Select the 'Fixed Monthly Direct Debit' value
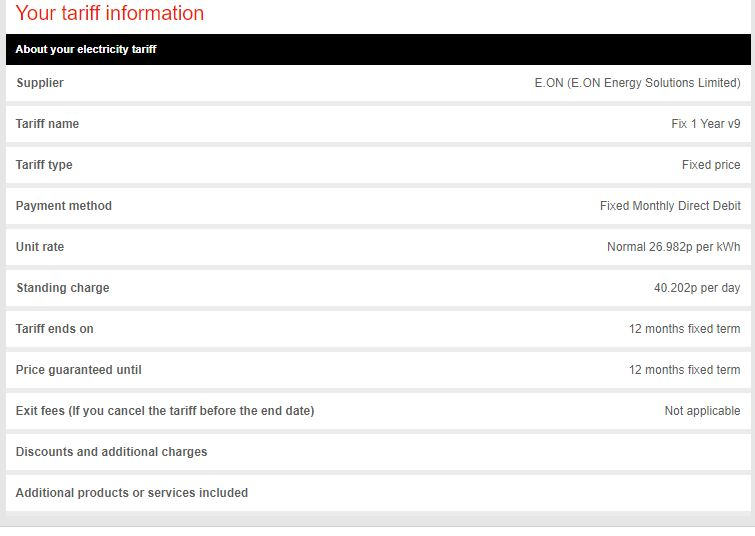Screen dimensions: 755x536 670,206
